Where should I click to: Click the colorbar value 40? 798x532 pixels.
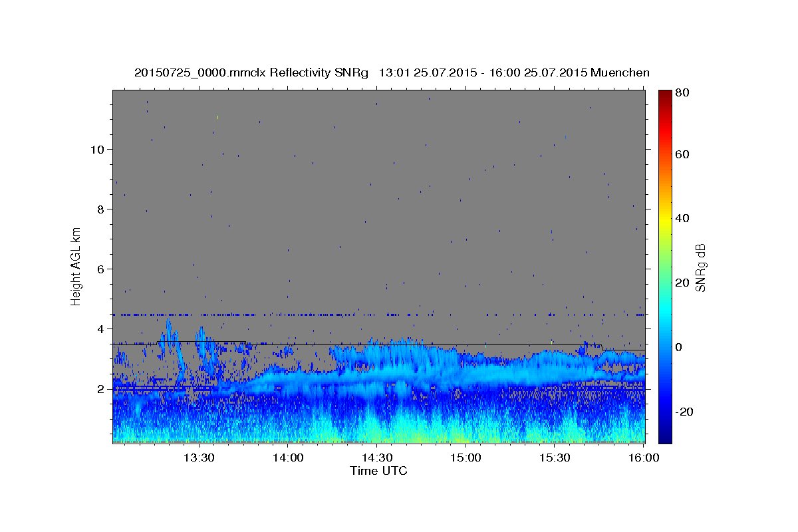tap(682, 218)
